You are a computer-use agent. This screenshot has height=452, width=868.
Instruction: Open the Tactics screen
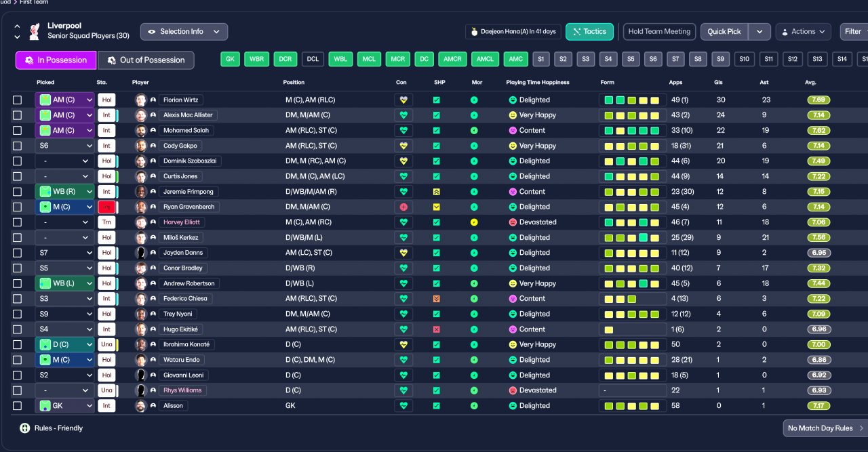(589, 32)
